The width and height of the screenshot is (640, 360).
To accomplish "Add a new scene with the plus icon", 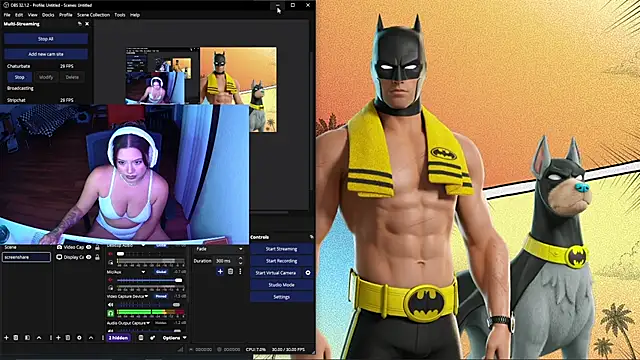I will [x=6, y=338].
